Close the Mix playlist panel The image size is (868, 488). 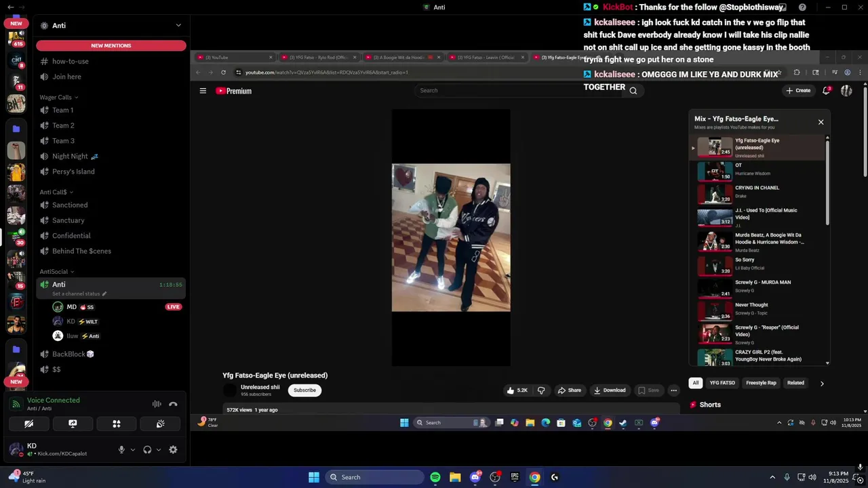click(821, 122)
